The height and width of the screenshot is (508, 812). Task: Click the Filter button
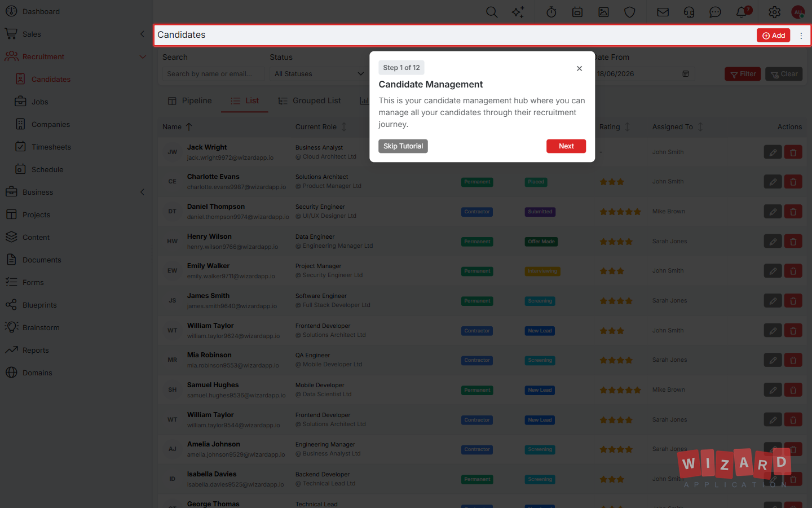[743, 74]
